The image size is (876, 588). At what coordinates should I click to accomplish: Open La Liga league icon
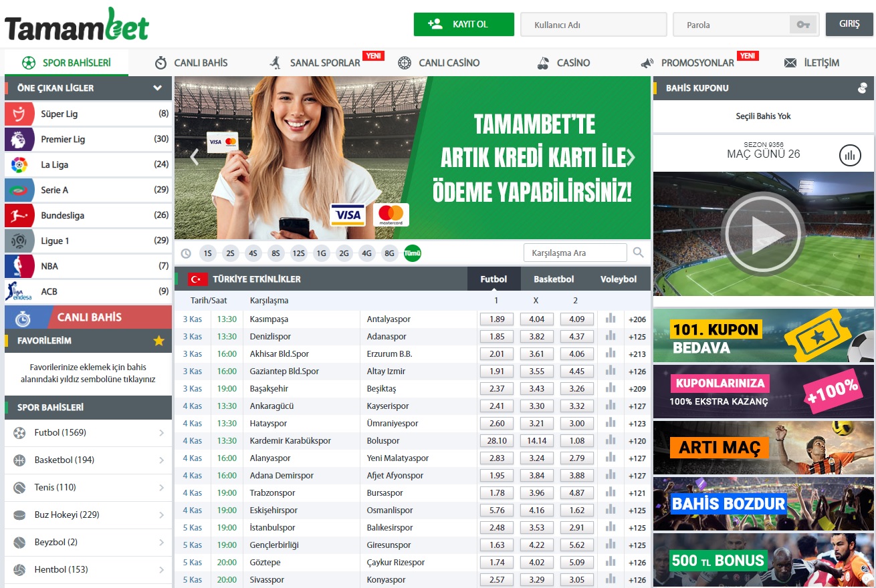19,164
